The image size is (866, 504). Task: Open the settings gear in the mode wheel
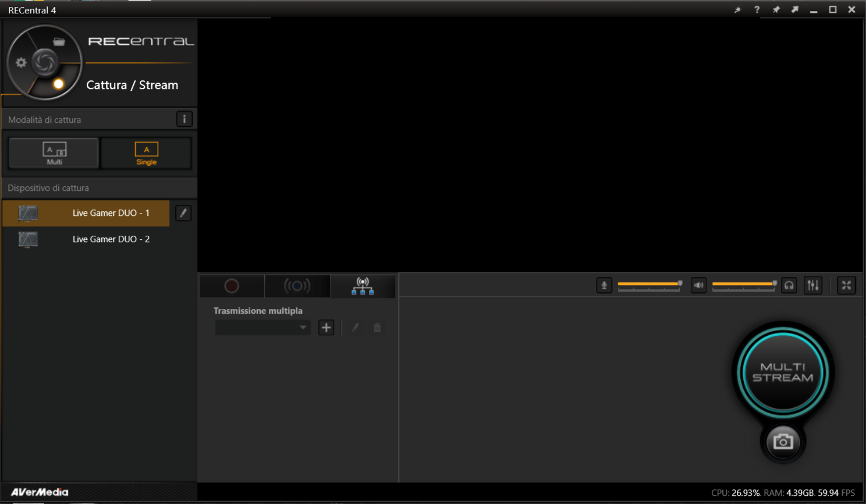coord(21,62)
